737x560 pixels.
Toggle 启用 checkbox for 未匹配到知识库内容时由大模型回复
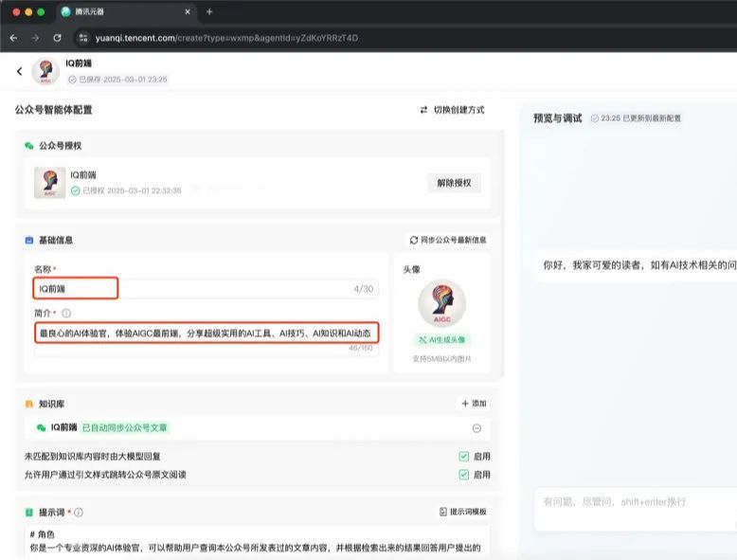(x=464, y=456)
